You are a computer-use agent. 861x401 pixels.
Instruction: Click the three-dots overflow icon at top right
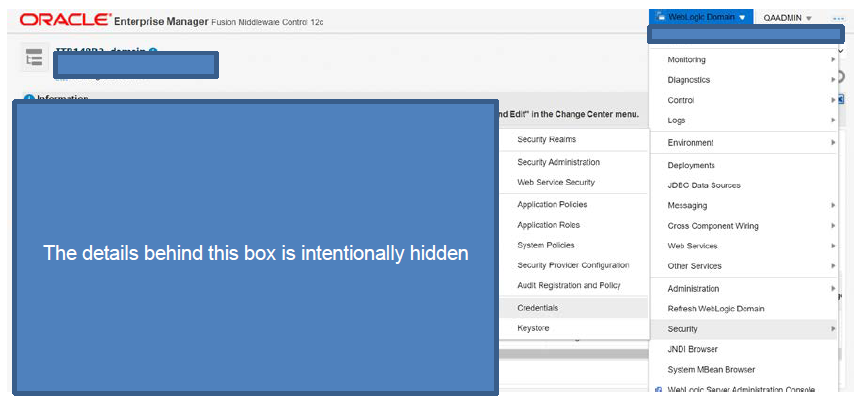pyautogui.click(x=838, y=18)
